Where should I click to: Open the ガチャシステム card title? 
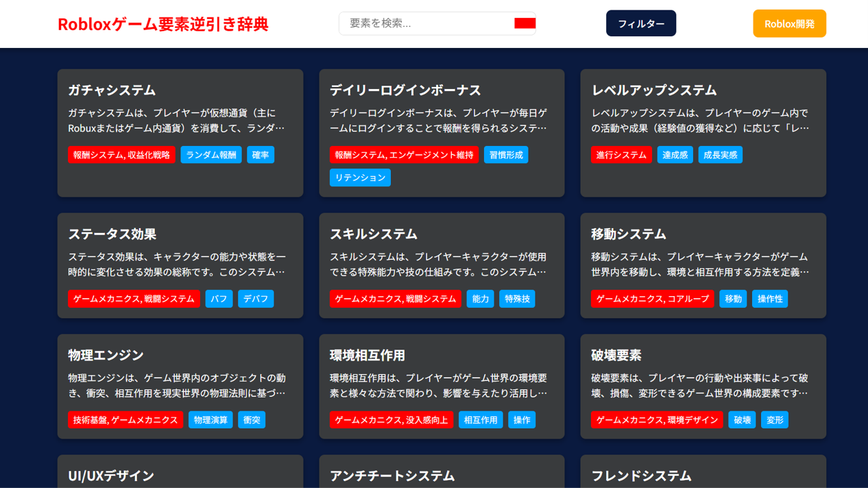(112, 90)
